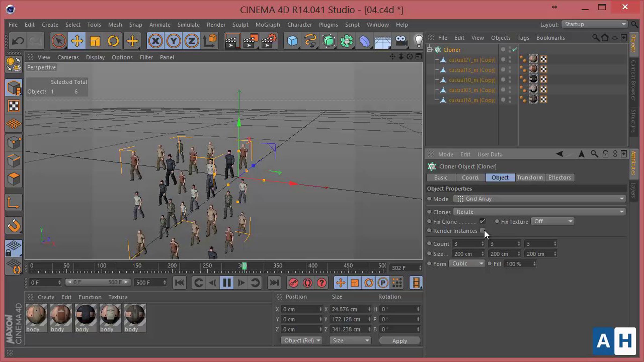Click the first Count value field
Screen dimensions: 644x362
point(468,244)
